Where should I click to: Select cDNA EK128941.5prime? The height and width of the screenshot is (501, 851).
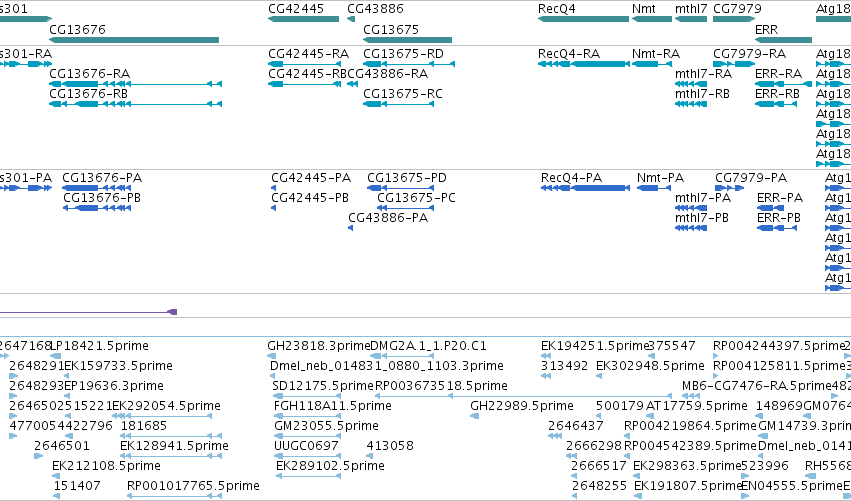tap(174, 446)
